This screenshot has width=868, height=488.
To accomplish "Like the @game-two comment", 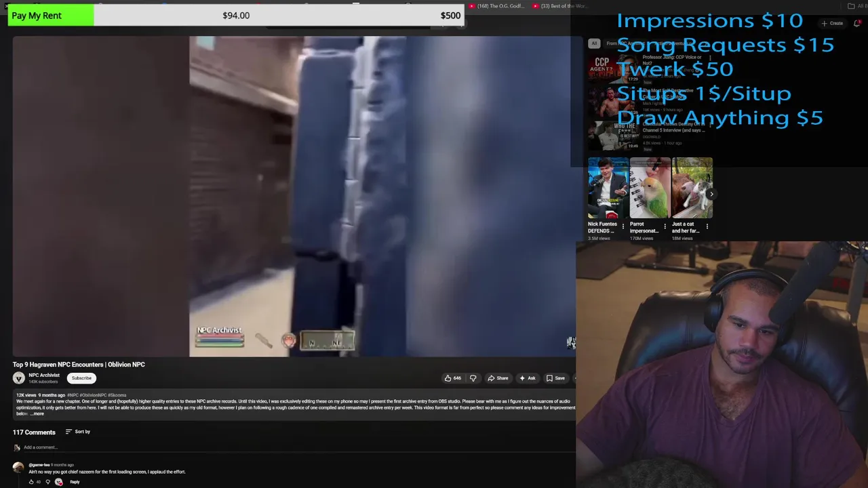I will (31, 482).
